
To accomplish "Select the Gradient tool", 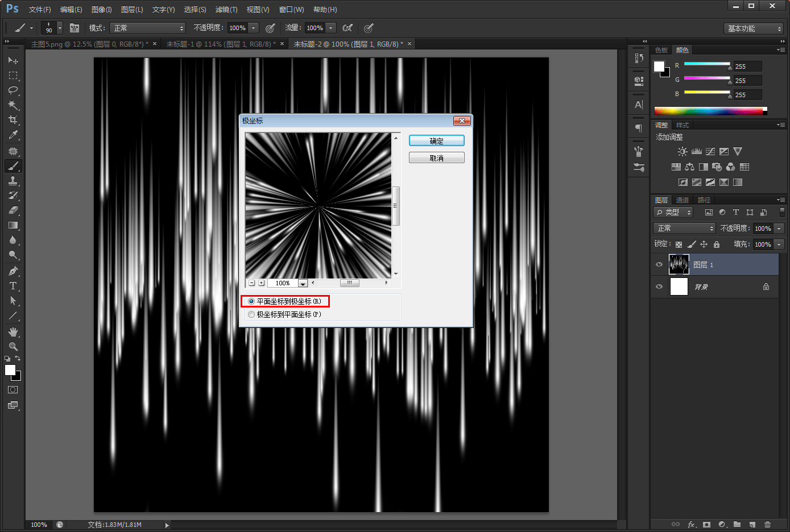I will tap(13, 225).
